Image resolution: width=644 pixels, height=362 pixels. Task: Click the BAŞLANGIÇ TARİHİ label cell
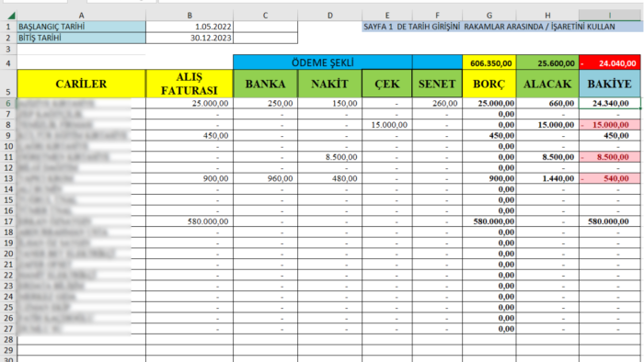click(81, 27)
